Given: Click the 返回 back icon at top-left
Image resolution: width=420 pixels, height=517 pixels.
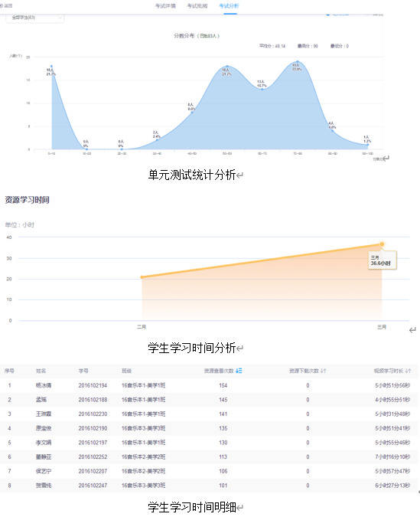Looking at the screenshot, I should click(2, 5).
